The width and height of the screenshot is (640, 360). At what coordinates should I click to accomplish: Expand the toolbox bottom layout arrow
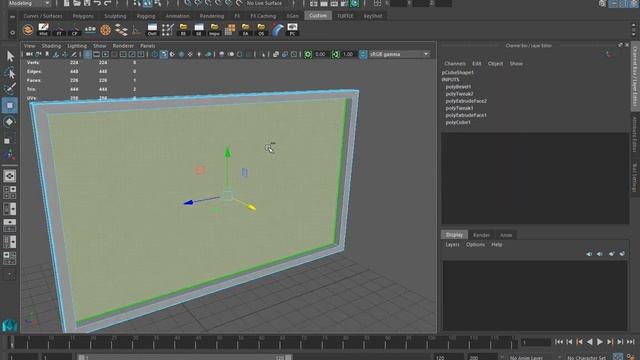(x=10, y=274)
